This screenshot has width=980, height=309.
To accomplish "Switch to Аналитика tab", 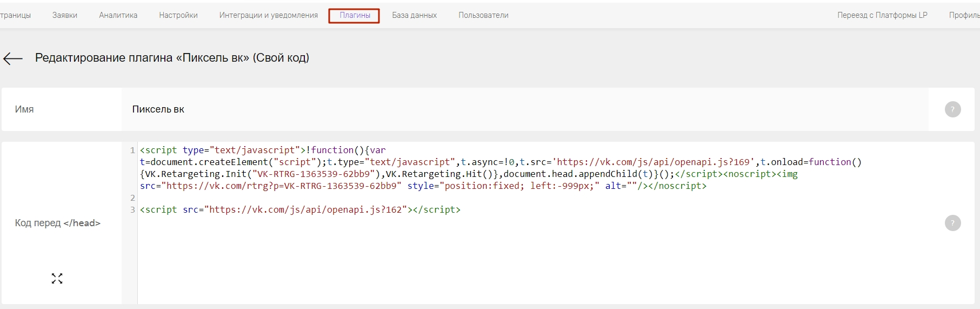I will (x=118, y=15).
